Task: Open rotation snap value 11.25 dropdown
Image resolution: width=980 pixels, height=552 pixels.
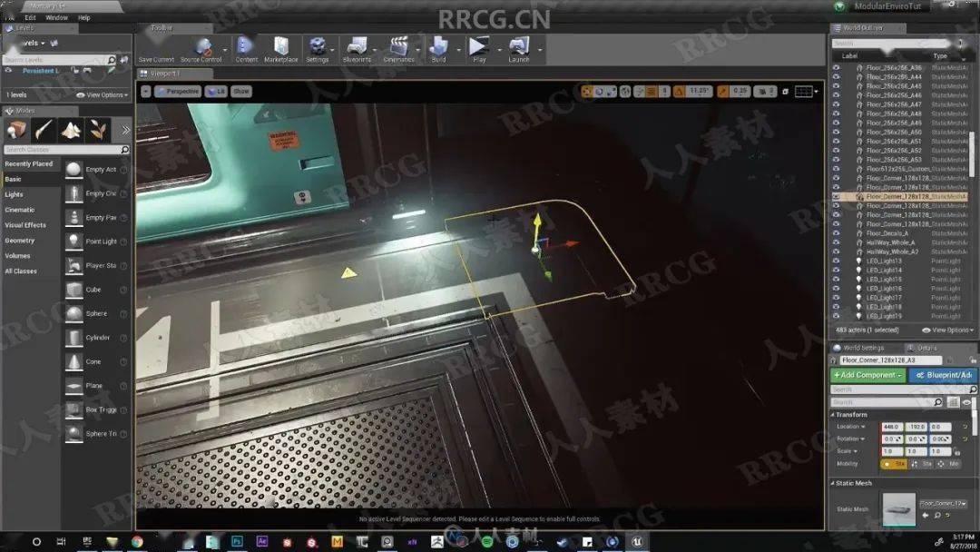Action: [699, 92]
